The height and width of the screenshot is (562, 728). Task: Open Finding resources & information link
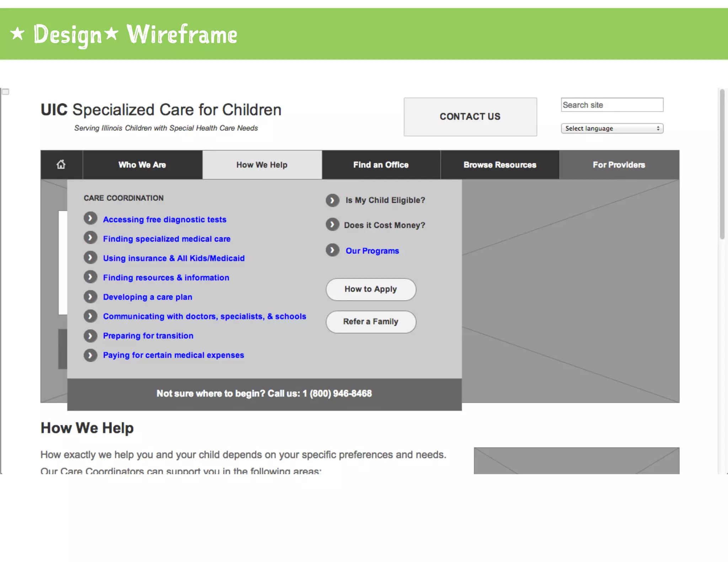166,277
